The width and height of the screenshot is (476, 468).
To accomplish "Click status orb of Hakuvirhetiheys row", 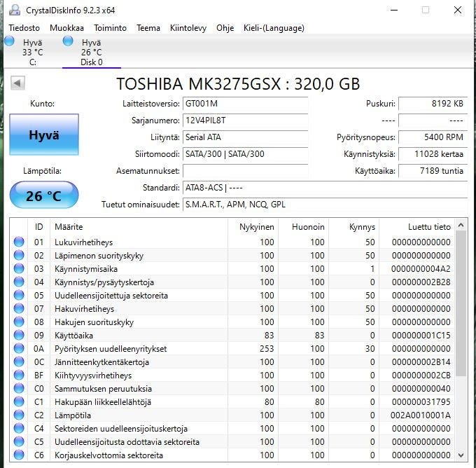I will pyautogui.click(x=19, y=308).
